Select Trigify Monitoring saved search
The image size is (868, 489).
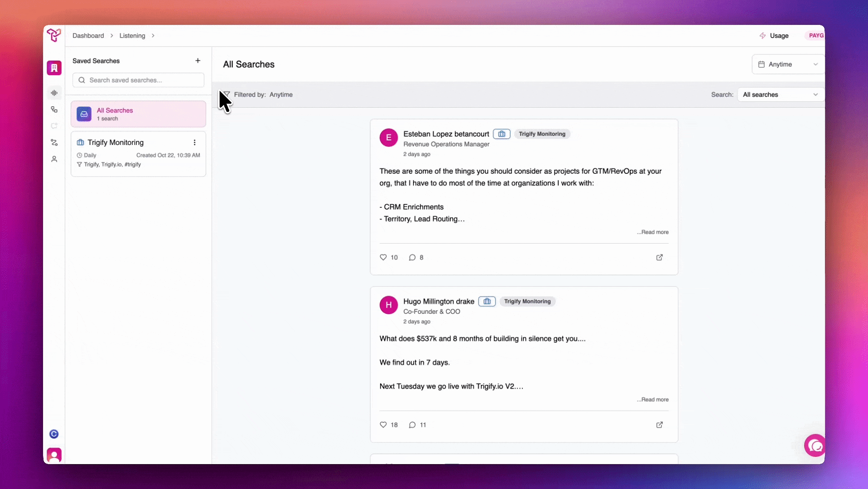click(138, 154)
